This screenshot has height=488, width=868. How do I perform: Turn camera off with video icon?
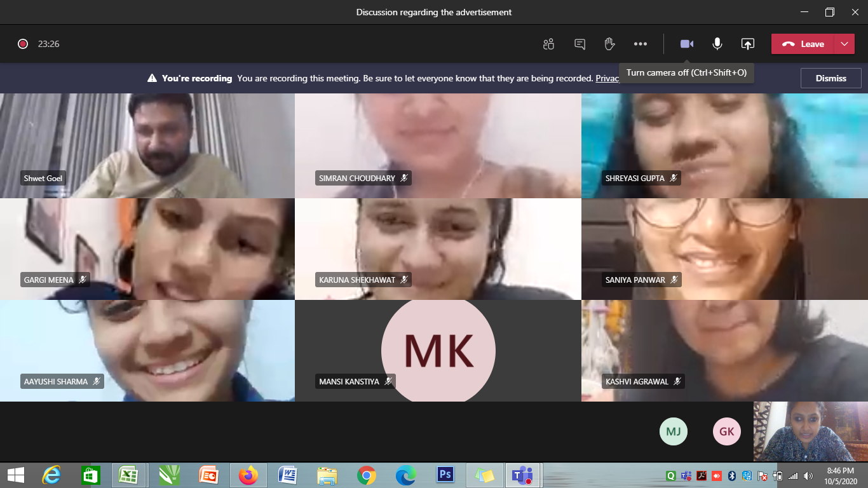click(x=686, y=44)
